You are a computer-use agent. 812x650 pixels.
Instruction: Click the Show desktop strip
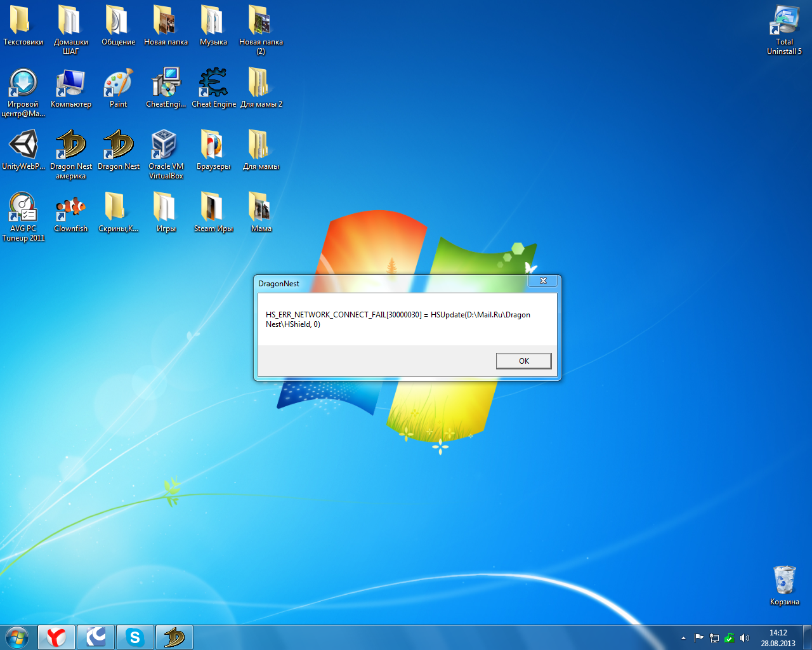pos(807,637)
